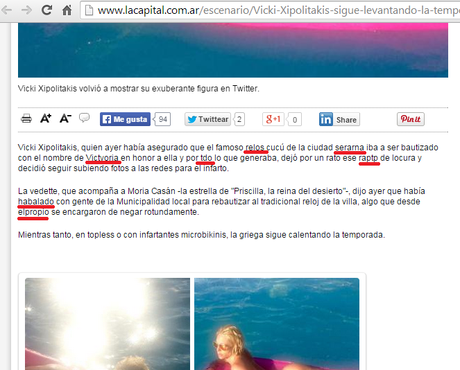460x370 pixels.
Task: Click the underlined word 'habalado'
Action: [x=36, y=201]
